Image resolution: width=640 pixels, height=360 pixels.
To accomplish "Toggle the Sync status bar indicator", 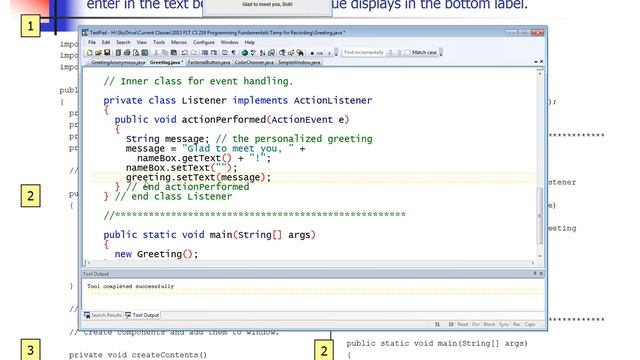I will tap(504, 324).
